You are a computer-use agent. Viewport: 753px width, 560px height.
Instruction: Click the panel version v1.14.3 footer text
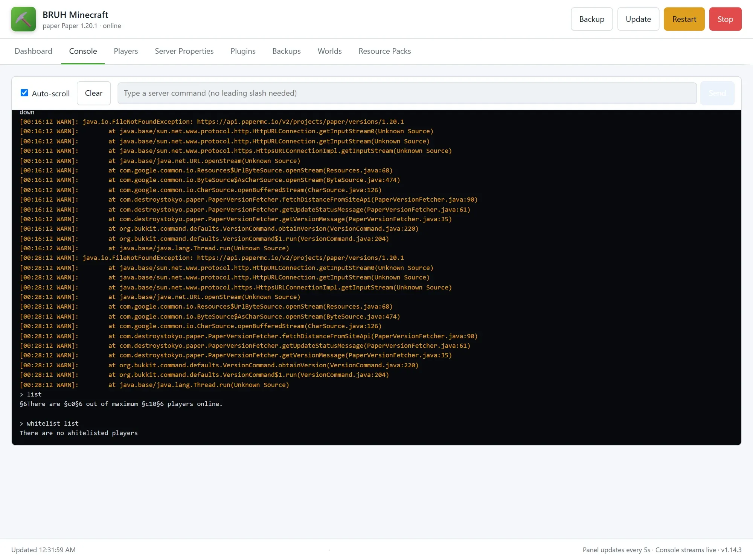pos(731,550)
